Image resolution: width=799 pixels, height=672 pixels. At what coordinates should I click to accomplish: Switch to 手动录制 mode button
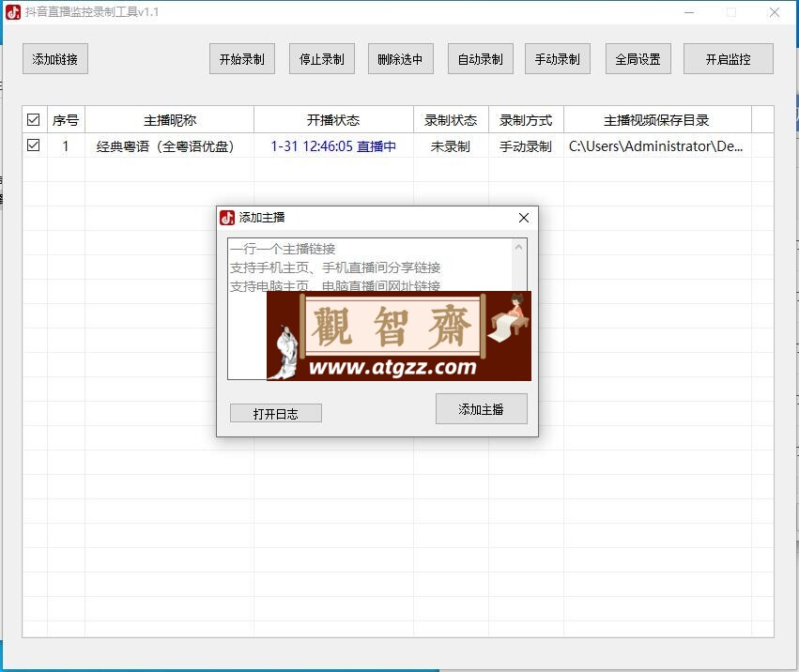(558, 59)
